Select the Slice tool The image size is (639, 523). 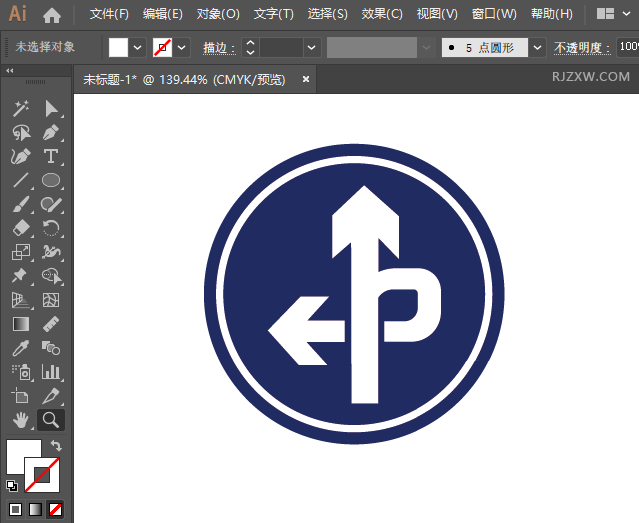click(x=51, y=396)
